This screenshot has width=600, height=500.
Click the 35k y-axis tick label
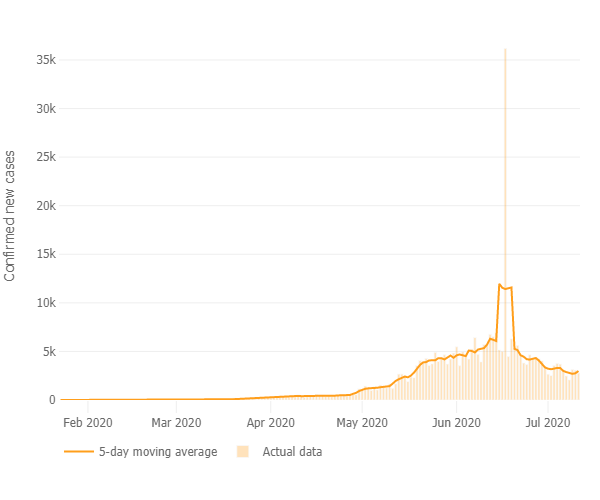pos(44,60)
